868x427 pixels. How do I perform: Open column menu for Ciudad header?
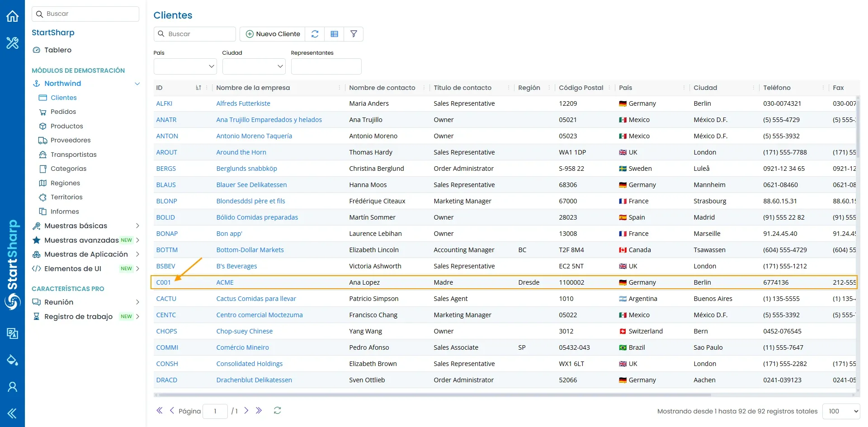754,88
